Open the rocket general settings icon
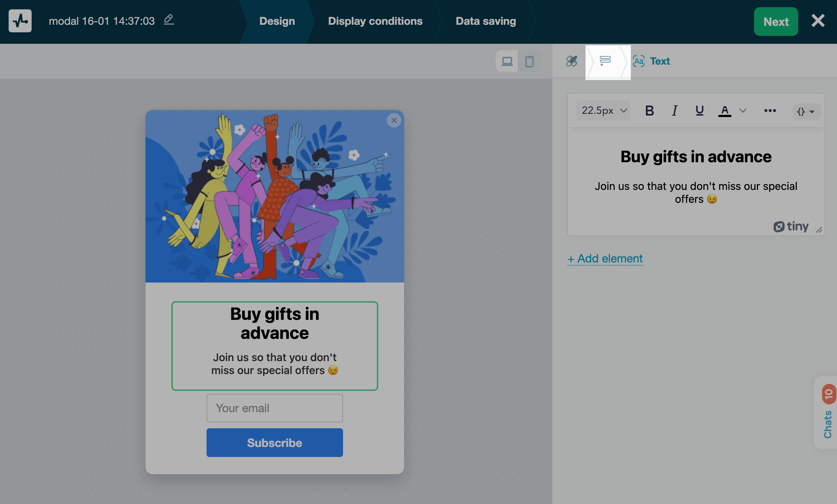 point(572,61)
